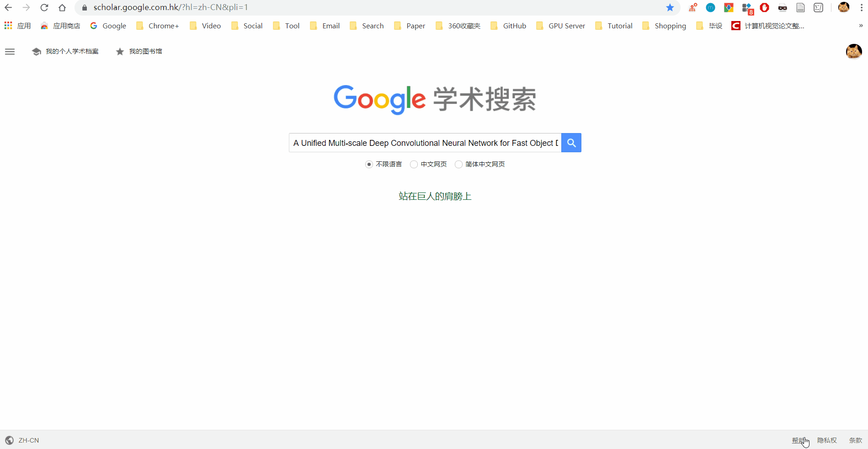Open the GPU Server bookmark folder
This screenshot has height=449, width=868.
(x=560, y=26)
